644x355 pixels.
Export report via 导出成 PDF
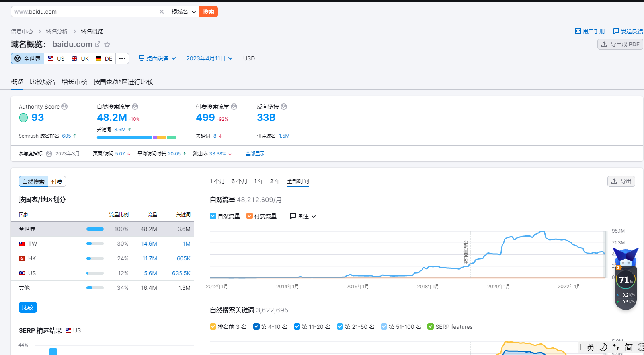point(621,44)
